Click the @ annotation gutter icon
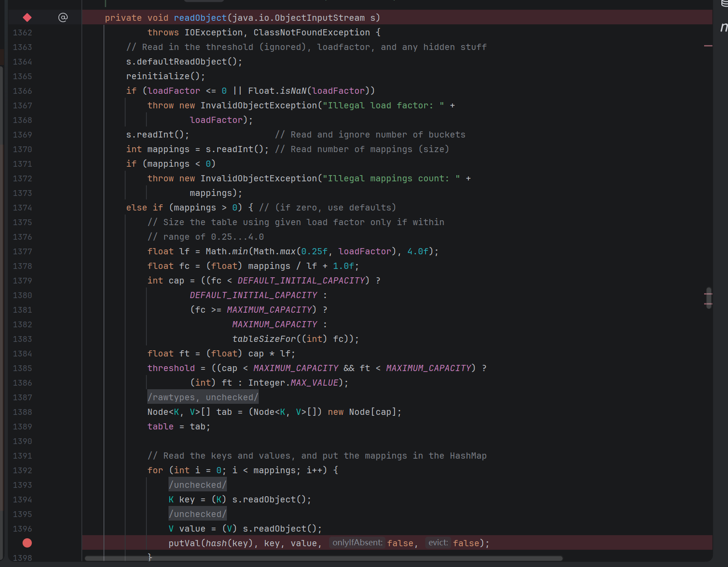 63,18
